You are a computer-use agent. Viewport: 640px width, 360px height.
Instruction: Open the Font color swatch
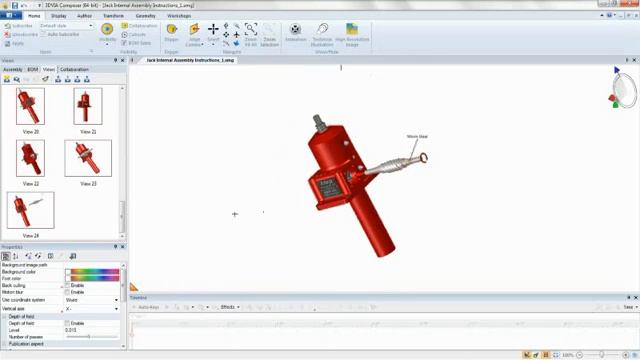pyautogui.click(x=92, y=278)
